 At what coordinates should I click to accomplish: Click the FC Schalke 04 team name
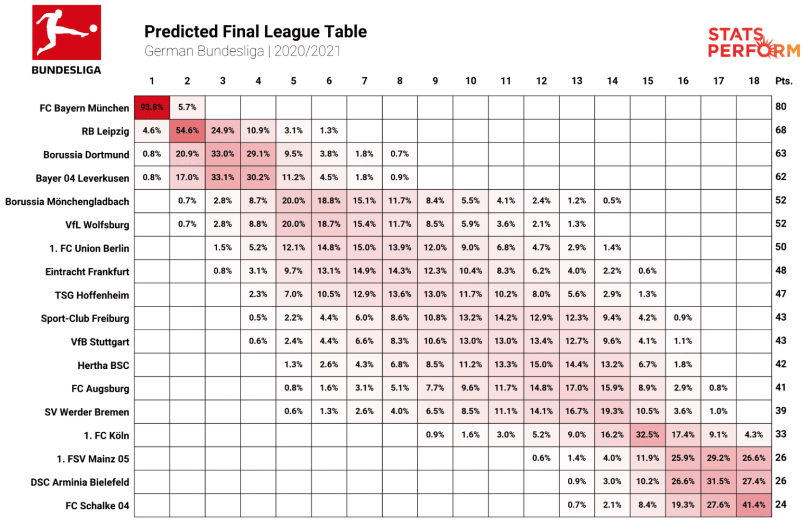(x=97, y=506)
